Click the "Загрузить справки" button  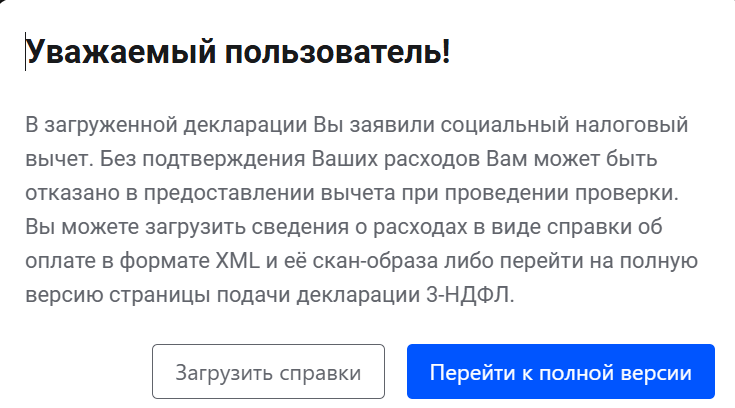click(268, 373)
